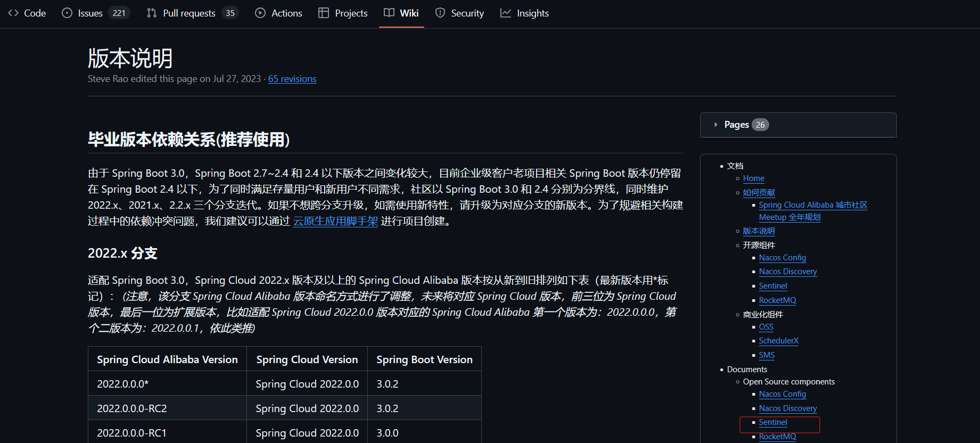Open Nacos Discovery under 开源组件
This screenshot has height=443, width=980.
tap(788, 272)
